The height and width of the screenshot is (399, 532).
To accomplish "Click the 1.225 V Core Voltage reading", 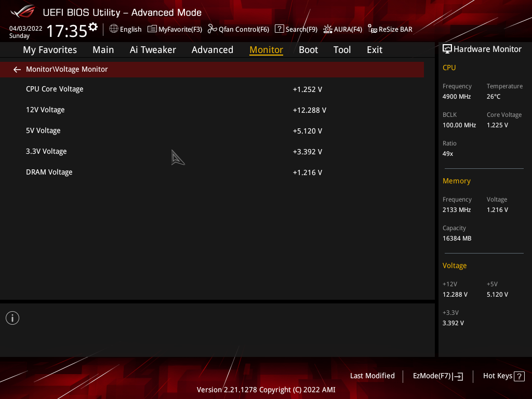I will 497,125.
